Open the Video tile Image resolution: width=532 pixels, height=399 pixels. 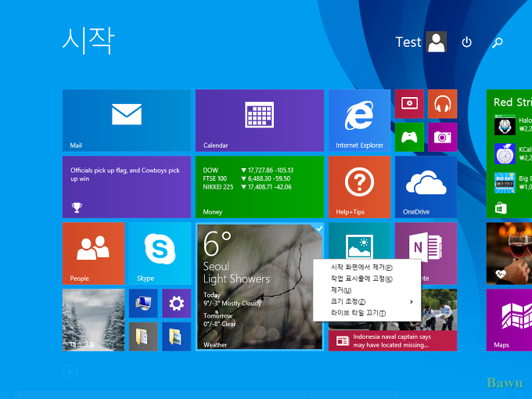409,104
